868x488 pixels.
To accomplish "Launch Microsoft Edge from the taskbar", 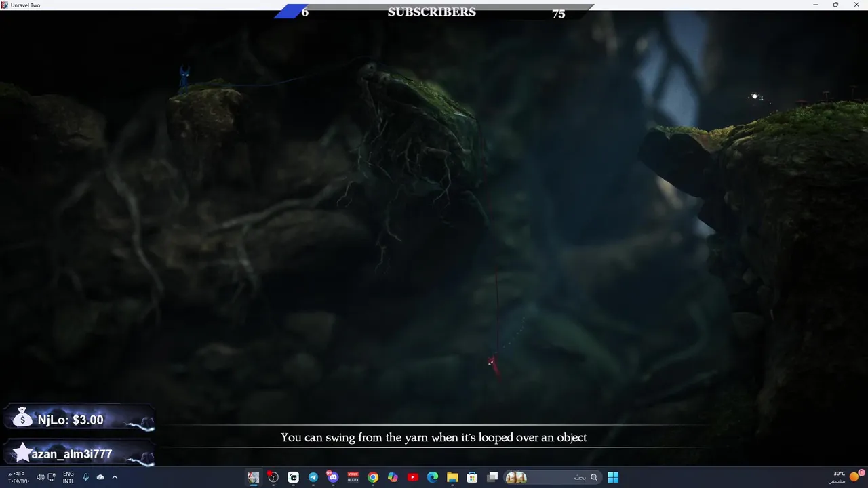I will (433, 477).
